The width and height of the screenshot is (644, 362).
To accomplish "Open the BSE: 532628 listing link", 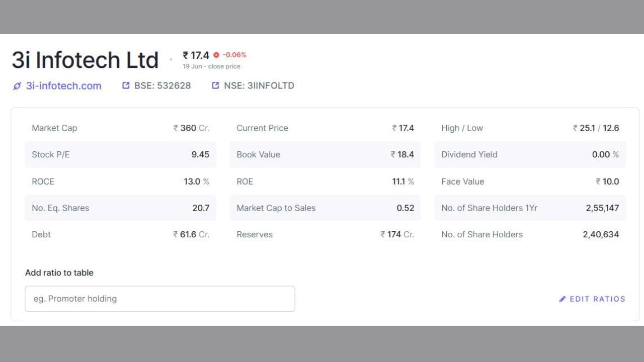I will 163,85.
